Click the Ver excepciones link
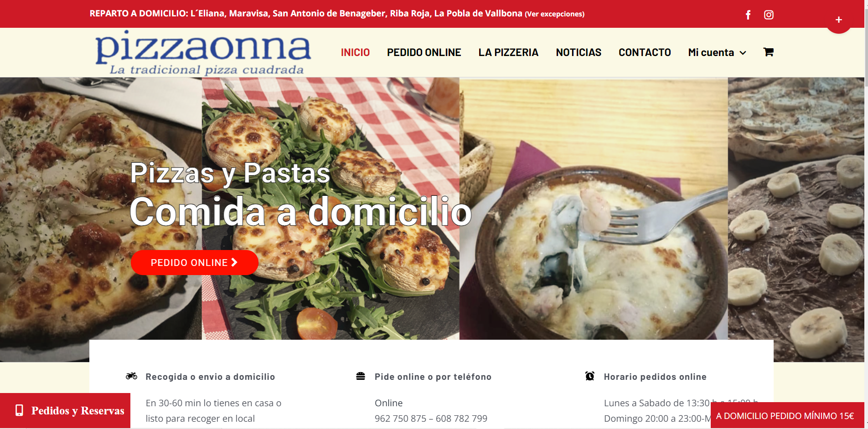The image size is (868, 429). pos(555,14)
